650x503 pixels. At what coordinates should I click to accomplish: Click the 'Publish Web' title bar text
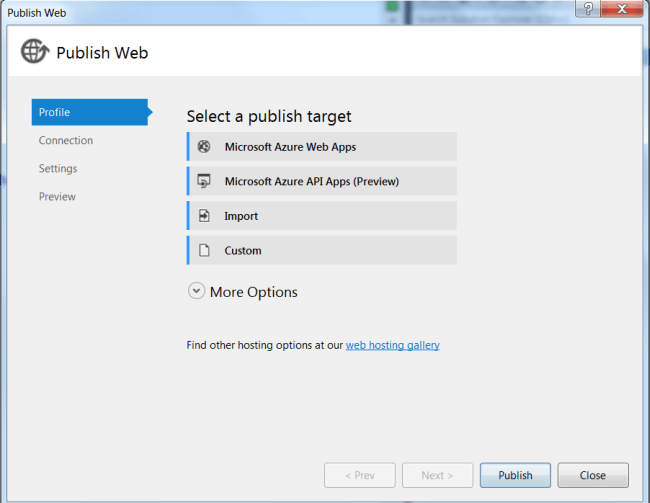click(36, 13)
